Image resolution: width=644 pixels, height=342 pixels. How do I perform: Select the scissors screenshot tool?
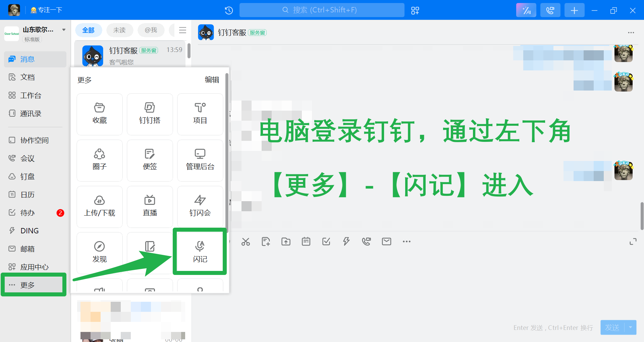pyautogui.click(x=246, y=241)
